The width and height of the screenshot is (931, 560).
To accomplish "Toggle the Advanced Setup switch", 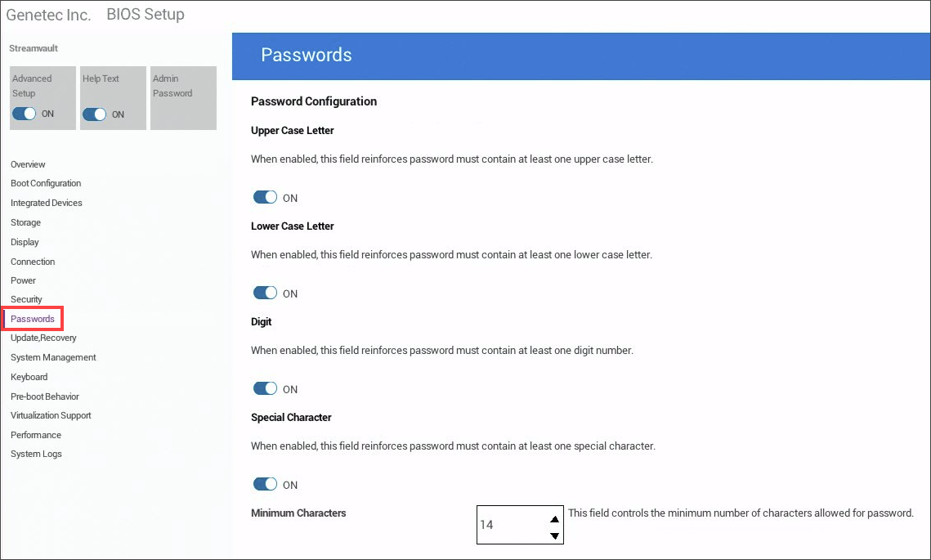I will pos(25,114).
